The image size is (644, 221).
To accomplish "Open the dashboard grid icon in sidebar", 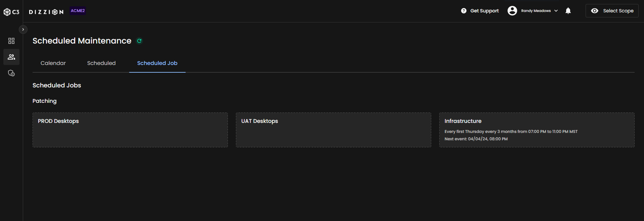I will point(11,41).
